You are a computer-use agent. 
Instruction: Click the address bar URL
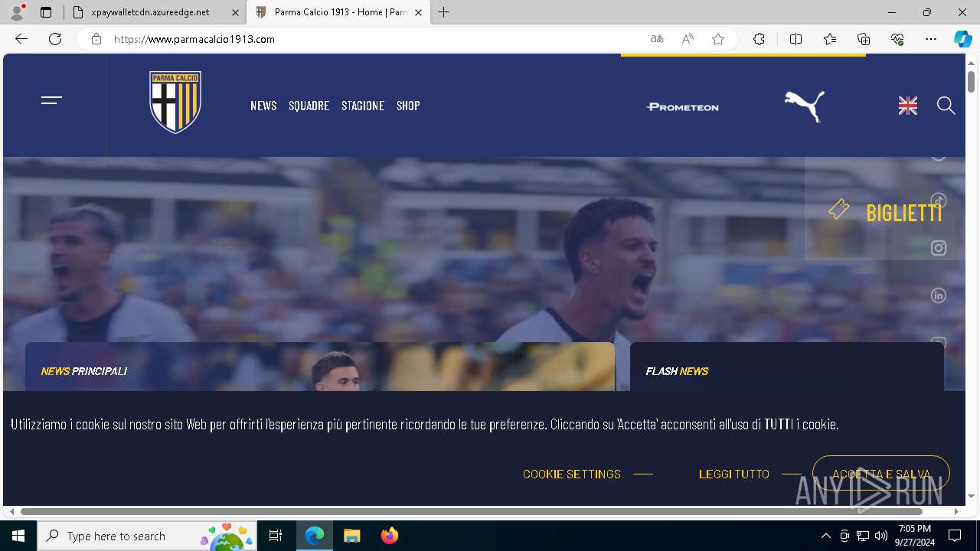[194, 39]
